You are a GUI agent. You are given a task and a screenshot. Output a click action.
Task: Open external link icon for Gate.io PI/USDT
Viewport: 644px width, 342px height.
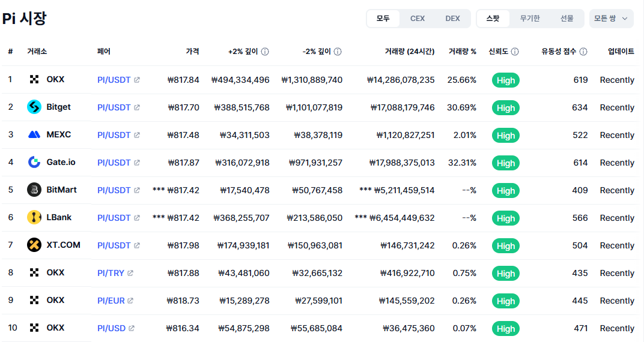point(137,163)
